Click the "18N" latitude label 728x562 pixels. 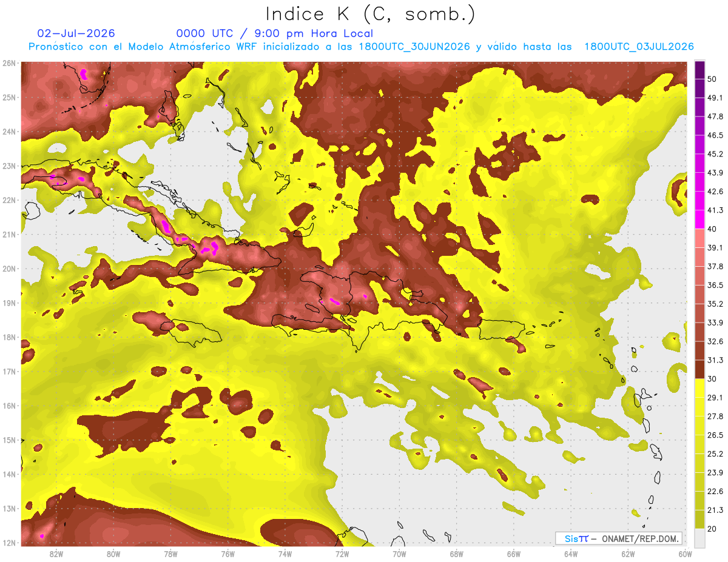click(9, 337)
